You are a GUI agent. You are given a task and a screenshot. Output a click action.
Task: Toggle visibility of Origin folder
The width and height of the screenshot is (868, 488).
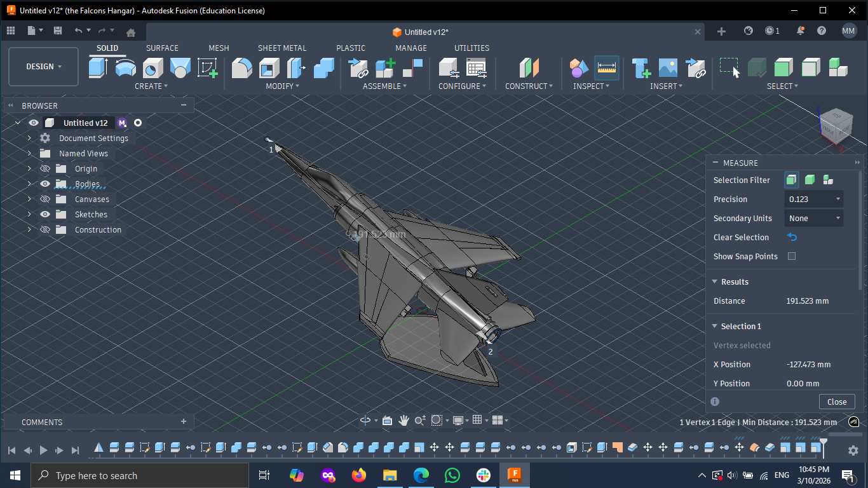[x=45, y=168]
